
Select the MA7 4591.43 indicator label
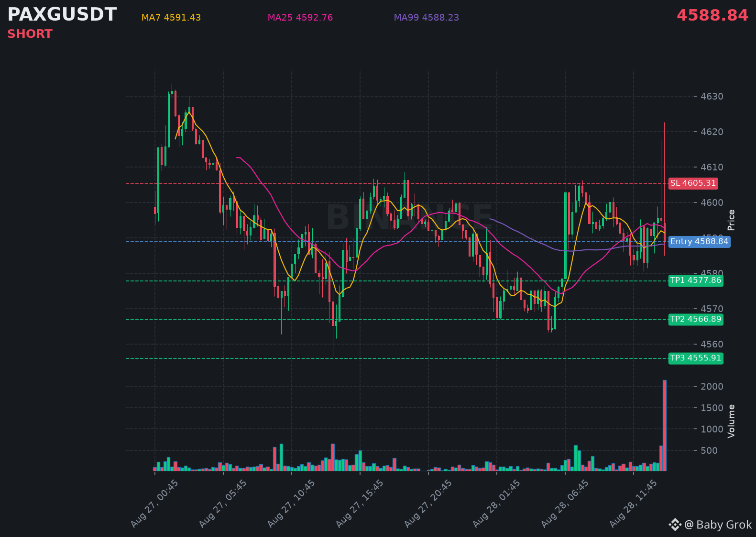tap(171, 18)
